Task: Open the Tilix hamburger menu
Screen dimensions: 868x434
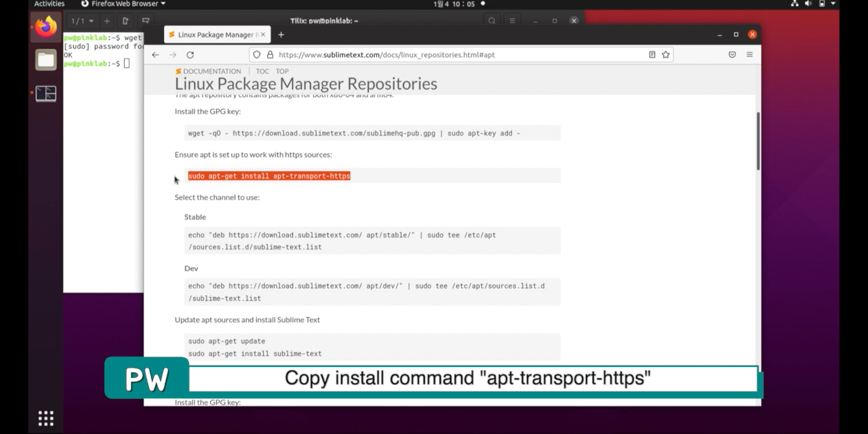Action: [513, 21]
